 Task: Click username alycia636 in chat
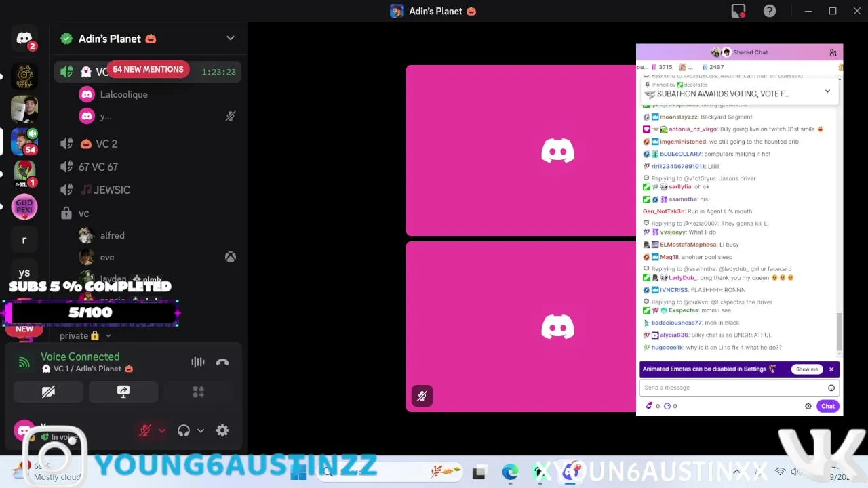675,335
